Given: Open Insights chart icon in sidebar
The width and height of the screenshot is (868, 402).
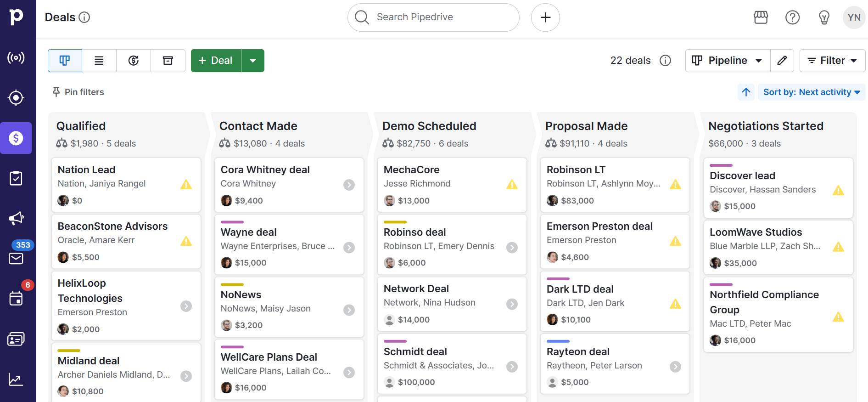Looking at the screenshot, I should pyautogui.click(x=16, y=379).
